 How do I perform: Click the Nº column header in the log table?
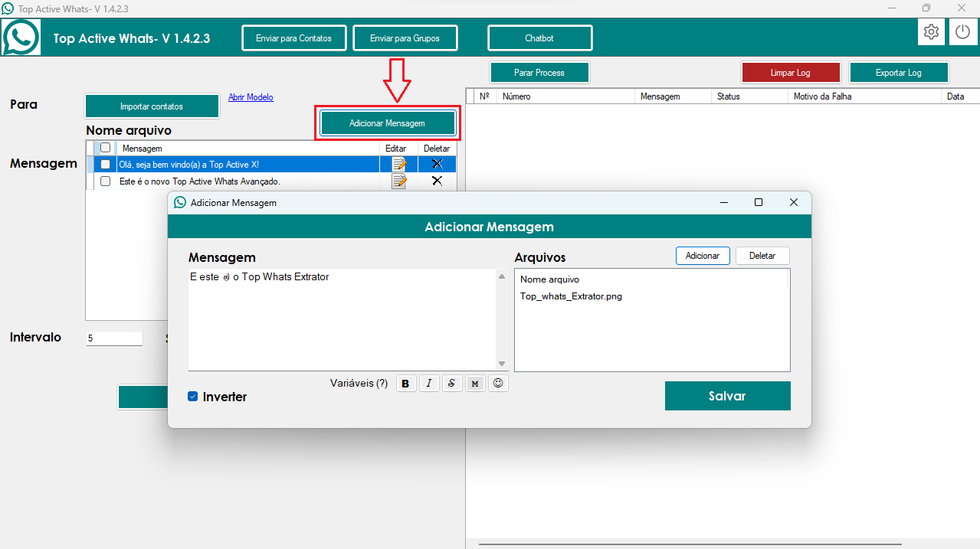point(484,96)
